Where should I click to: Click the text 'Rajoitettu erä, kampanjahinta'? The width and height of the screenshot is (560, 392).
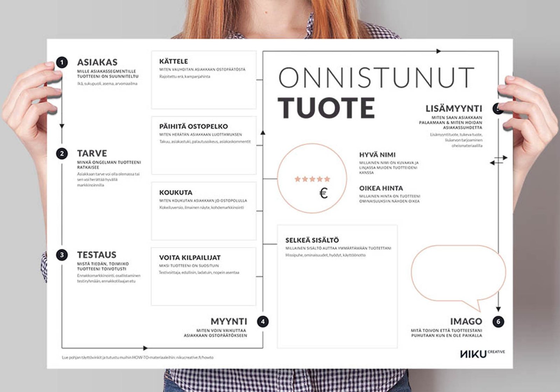(x=185, y=77)
